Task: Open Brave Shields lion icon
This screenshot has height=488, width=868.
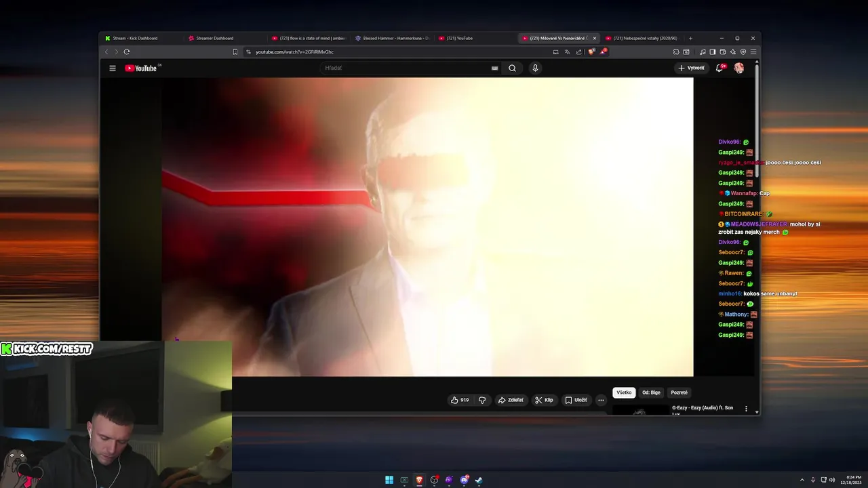Action: (591, 52)
